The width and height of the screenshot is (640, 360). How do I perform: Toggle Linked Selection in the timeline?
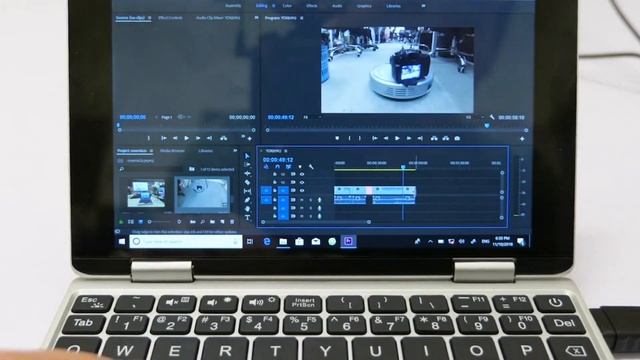[x=289, y=167]
